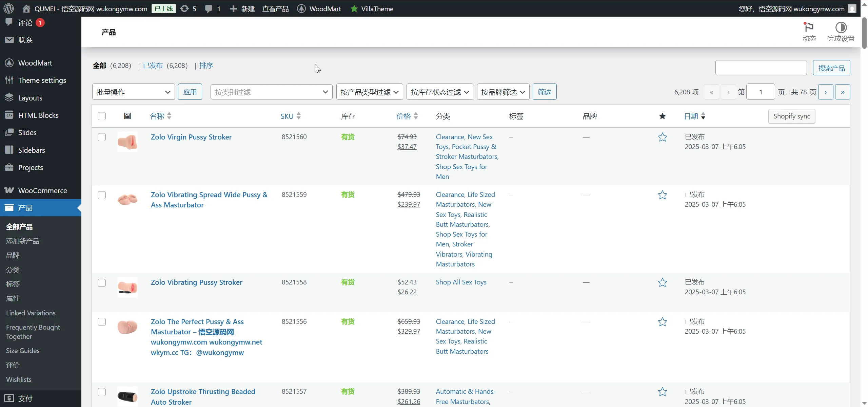Go to 添加新产品 submenu item
The width and height of the screenshot is (868, 407).
23,241
